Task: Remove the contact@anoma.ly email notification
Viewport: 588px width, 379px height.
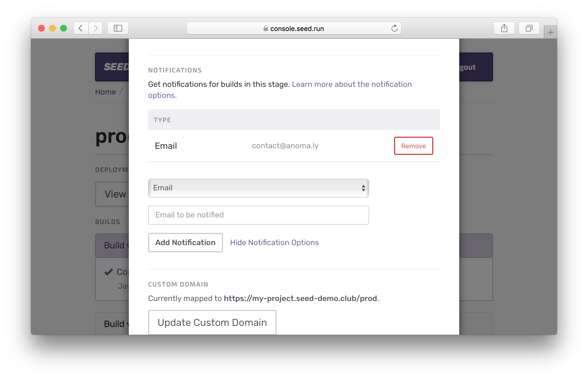Action: pyautogui.click(x=413, y=146)
